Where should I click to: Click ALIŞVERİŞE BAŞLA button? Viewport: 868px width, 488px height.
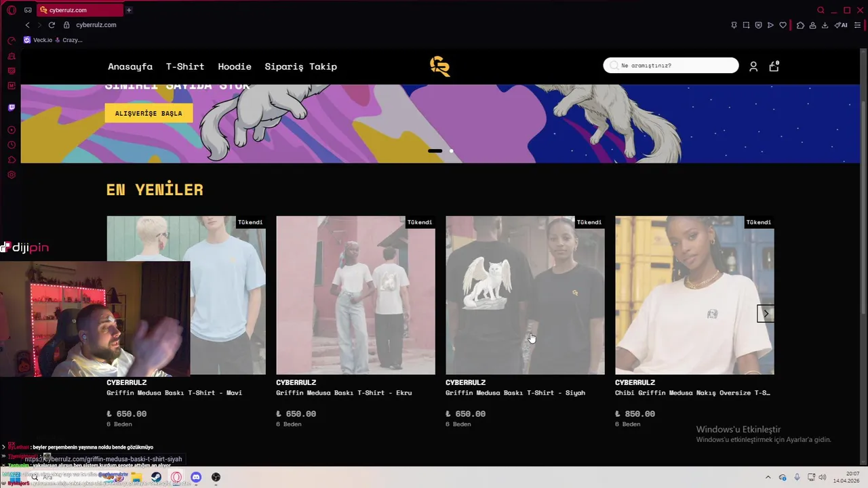149,113
